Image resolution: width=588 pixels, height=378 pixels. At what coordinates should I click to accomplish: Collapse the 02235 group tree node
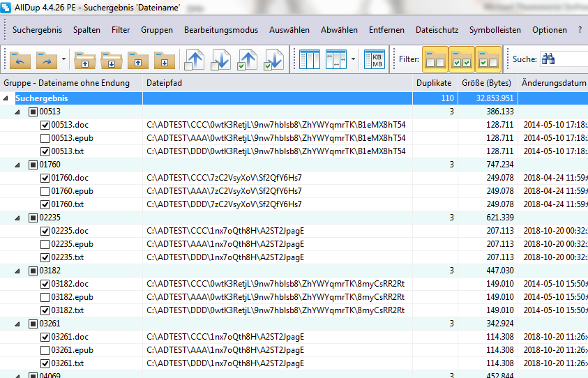point(17,218)
